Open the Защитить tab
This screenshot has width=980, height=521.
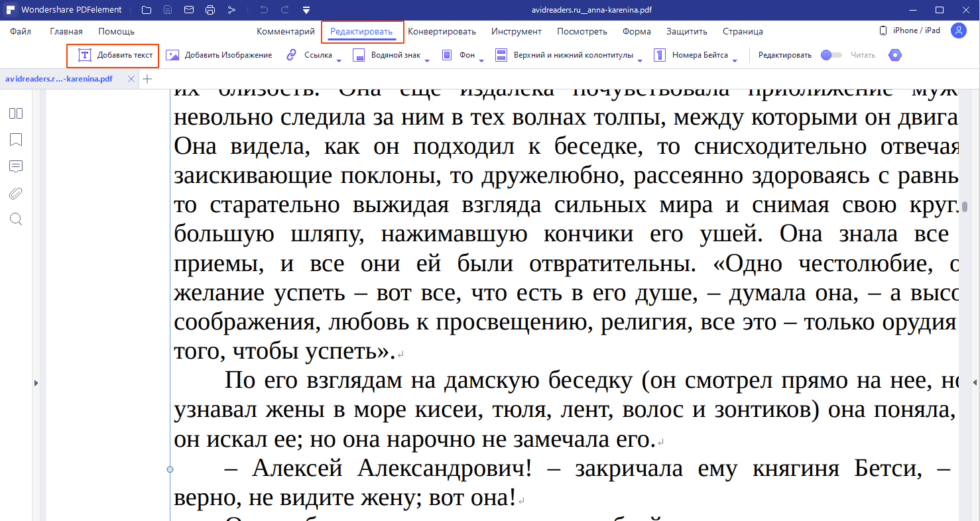coord(687,31)
